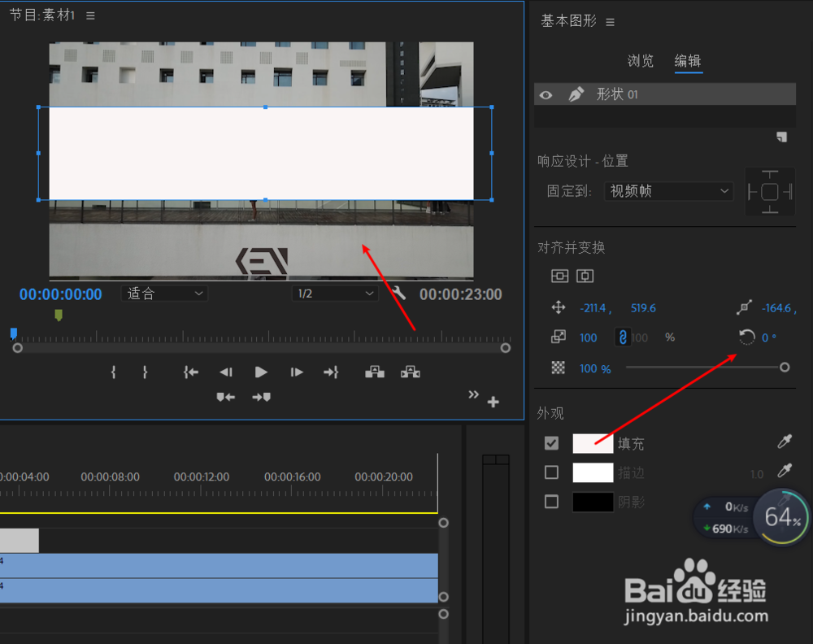Select the white graphic clip in timeline

pos(20,540)
